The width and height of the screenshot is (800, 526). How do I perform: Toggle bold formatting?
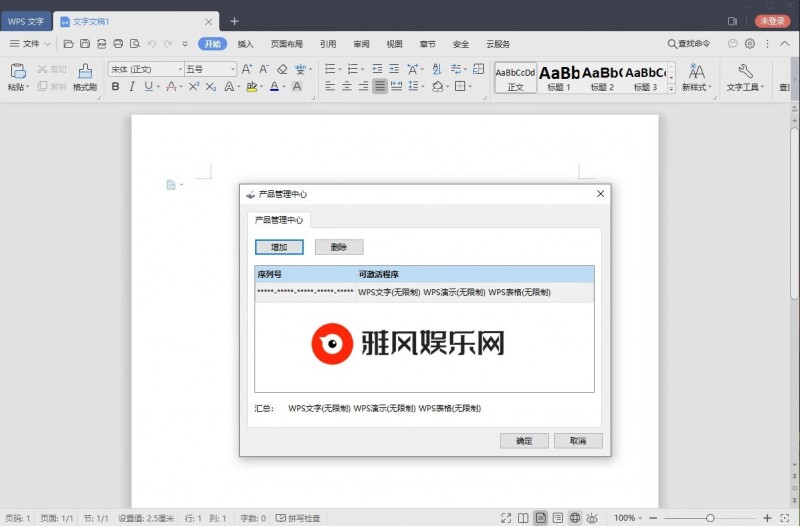coord(115,86)
